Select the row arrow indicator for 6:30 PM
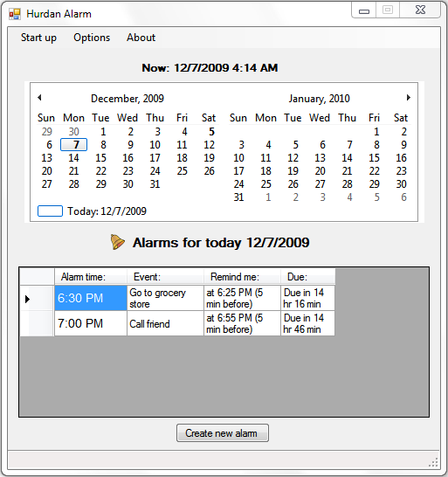The image size is (448, 477). coord(27,299)
